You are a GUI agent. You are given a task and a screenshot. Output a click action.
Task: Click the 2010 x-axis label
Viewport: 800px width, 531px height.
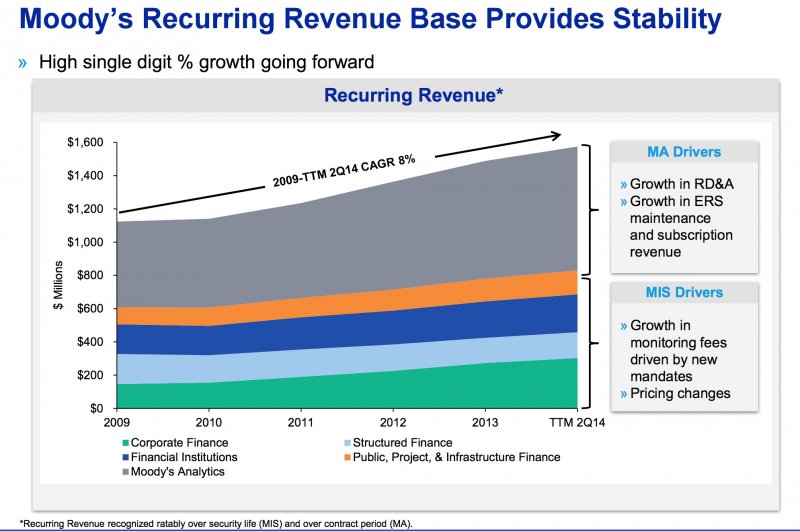[209, 423]
